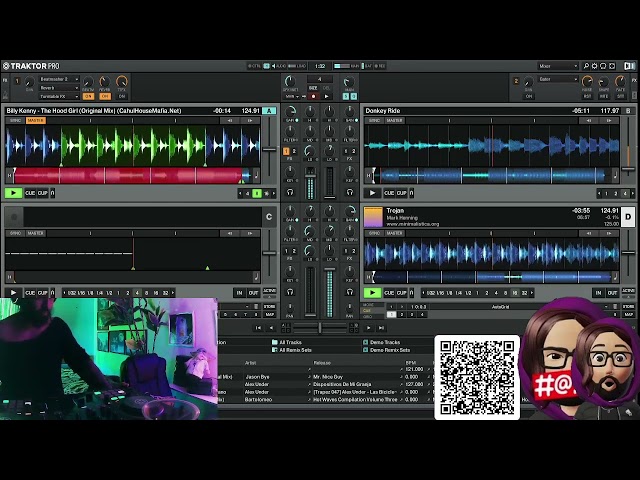Screen dimensions: 640x480
Task: Pause Deck D with the green play button
Action: point(372,293)
